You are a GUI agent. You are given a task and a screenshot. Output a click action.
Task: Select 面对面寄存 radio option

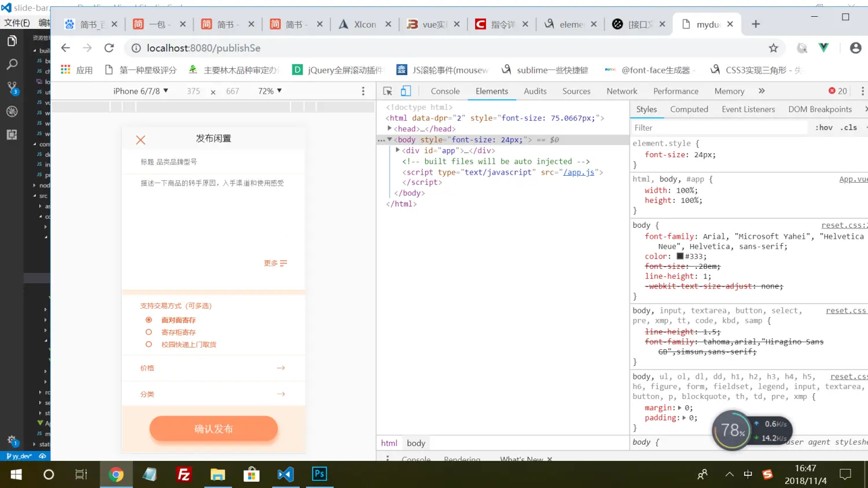point(149,320)
